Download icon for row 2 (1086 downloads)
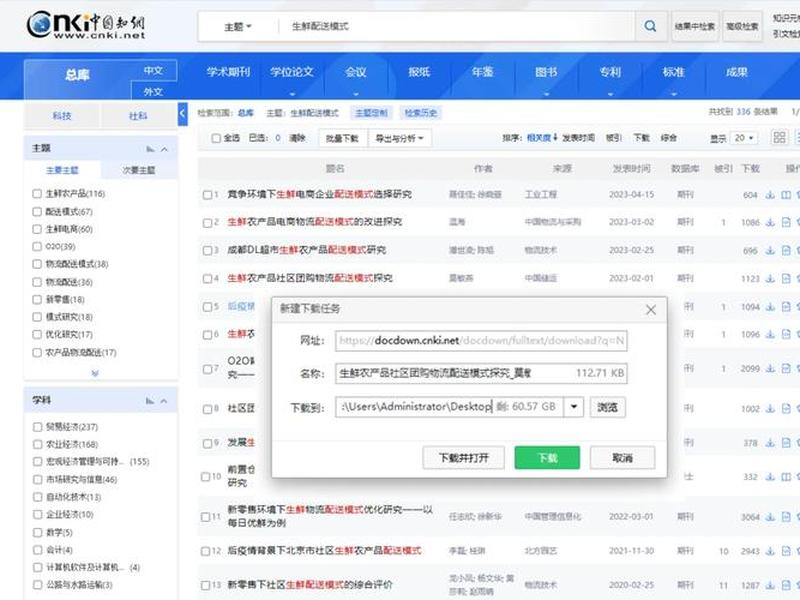This screenshot has width=800, height=600. [x=770, y=222]
